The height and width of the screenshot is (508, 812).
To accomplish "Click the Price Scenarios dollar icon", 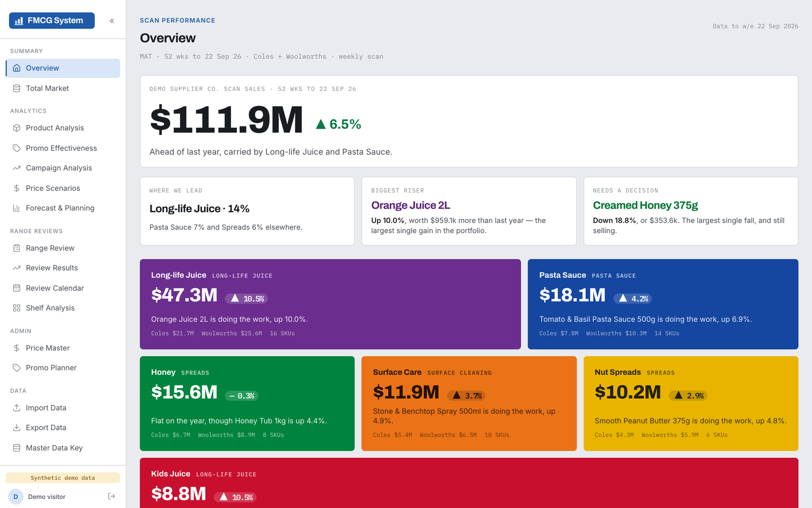I will pos(17,188).
